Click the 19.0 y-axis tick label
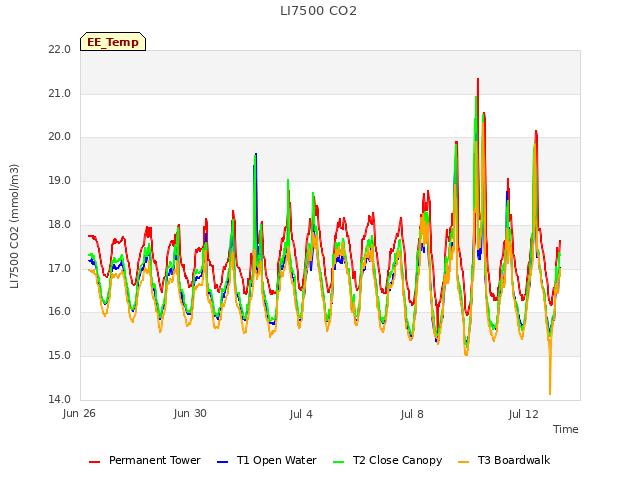Image resolution: width=640 pixels, height=480 pixels. pyautogui.click(x=60, y=180)
